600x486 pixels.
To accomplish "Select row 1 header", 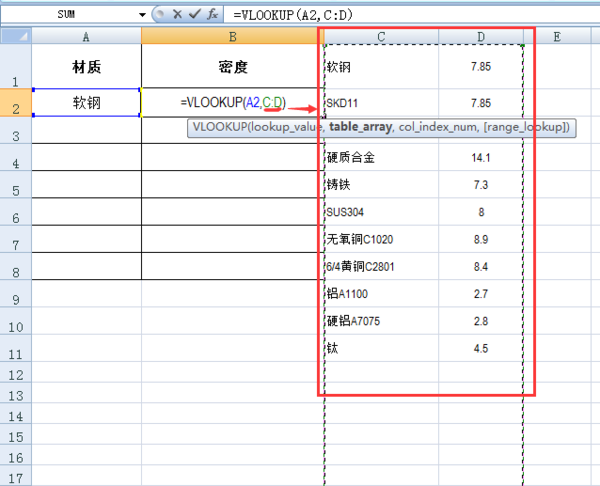I will pyautogui.click(x=16, y=67).
